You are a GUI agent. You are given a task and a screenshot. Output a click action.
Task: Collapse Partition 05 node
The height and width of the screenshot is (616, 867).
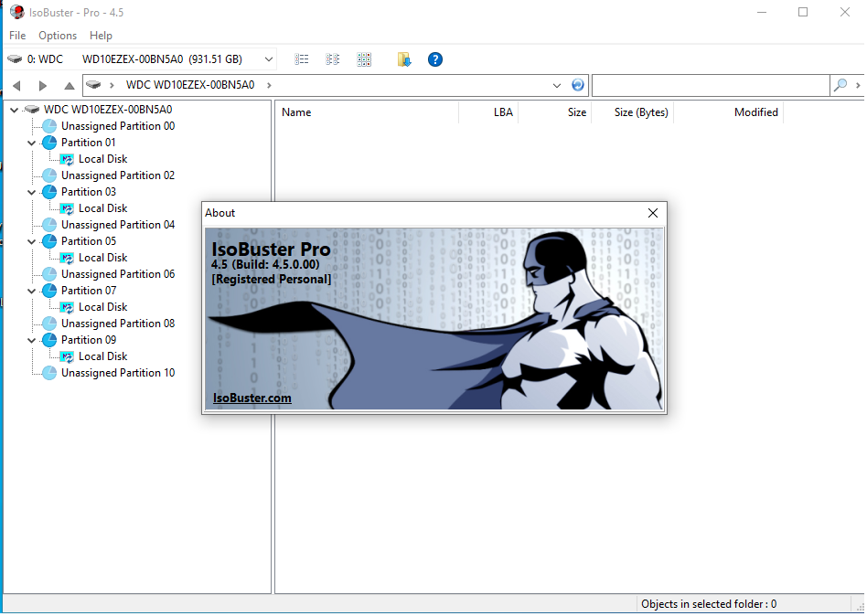[x=31, y=241]
